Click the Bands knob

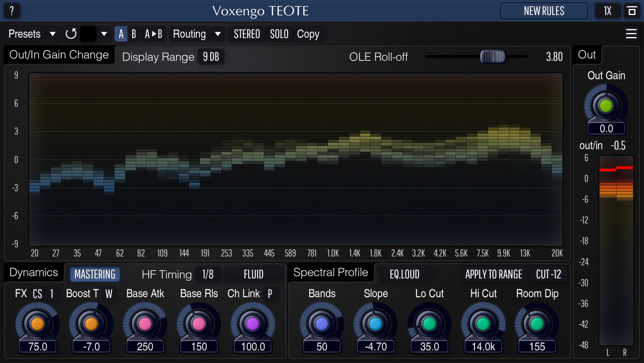(x=322, y=324)
